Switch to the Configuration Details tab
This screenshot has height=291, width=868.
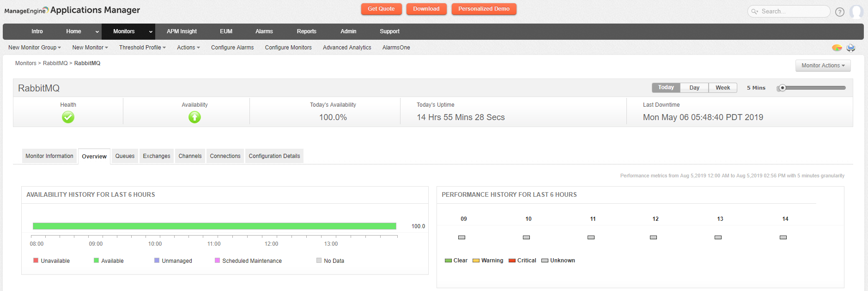click(274, 156)
